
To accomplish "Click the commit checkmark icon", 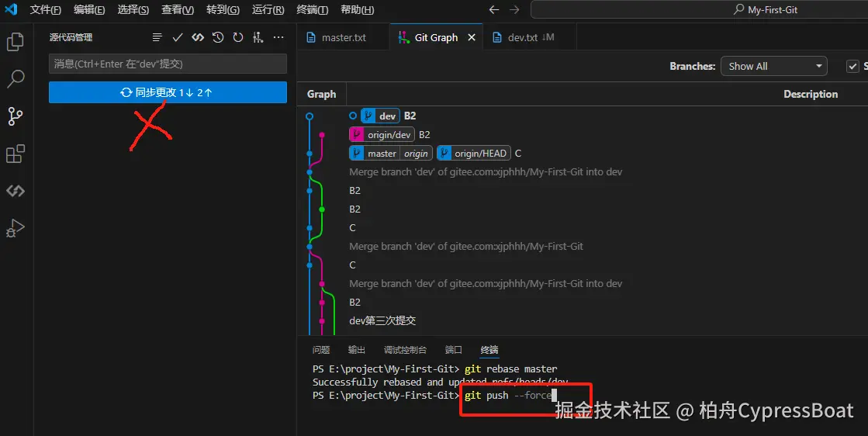I will point(178,37).
